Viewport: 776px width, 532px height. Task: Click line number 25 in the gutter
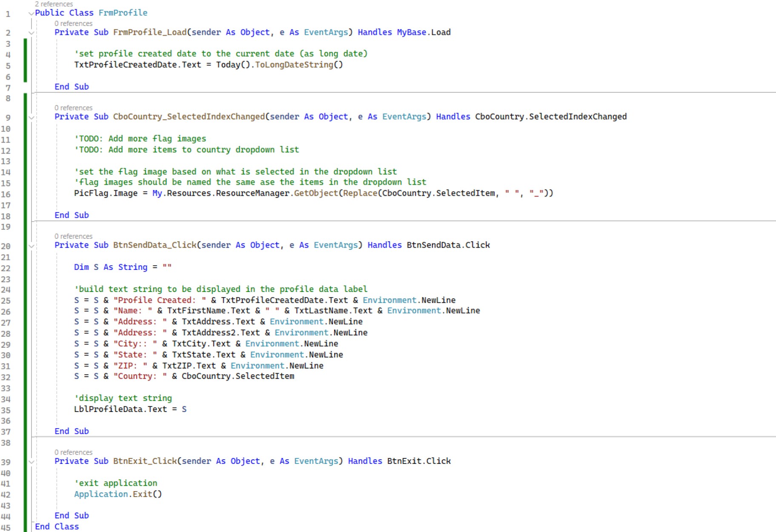(6, 301)
